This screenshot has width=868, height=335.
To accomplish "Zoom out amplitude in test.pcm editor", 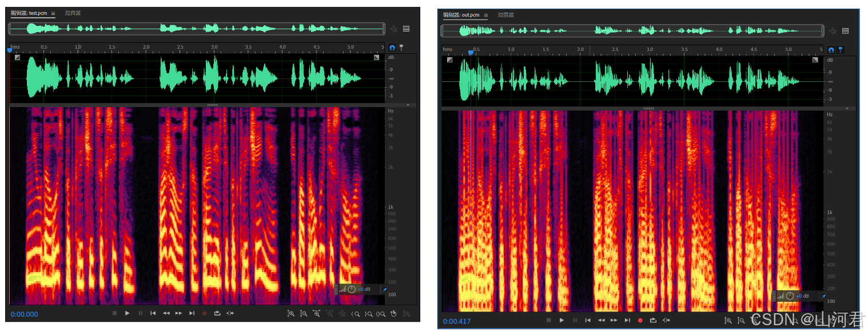I will point(304,313).
